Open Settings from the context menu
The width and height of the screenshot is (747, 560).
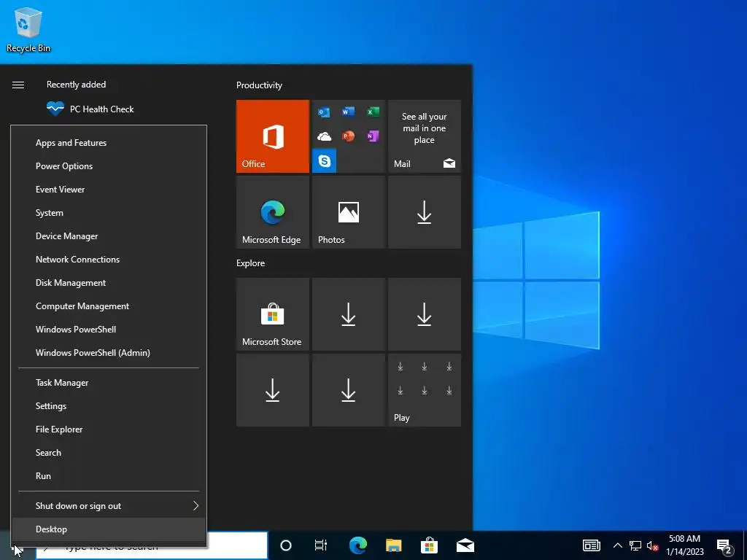(x=109, y=406)
